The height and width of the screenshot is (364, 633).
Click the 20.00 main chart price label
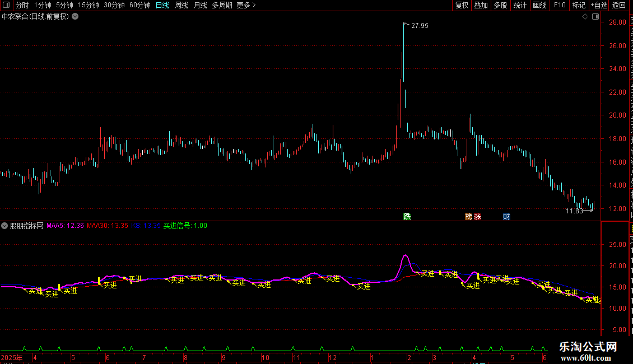pyautogui.click(x=618, y=115)
